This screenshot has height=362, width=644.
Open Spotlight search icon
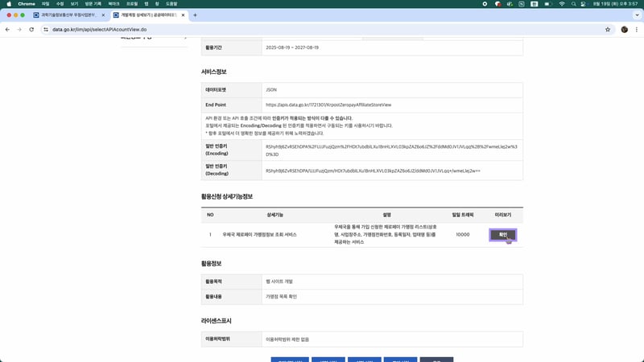(x=573, y=4)
